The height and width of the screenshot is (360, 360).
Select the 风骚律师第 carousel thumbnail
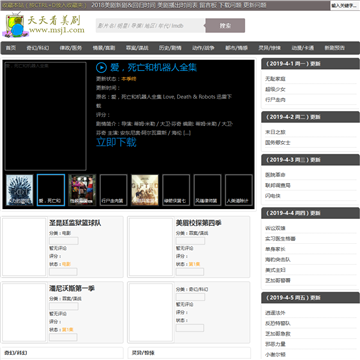tap(207, 190)
